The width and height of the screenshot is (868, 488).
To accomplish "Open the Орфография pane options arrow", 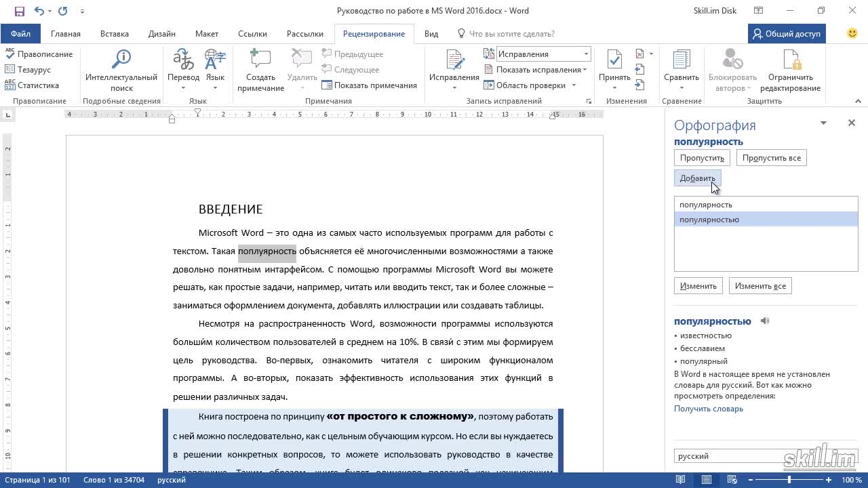I will tap(823, 123).
